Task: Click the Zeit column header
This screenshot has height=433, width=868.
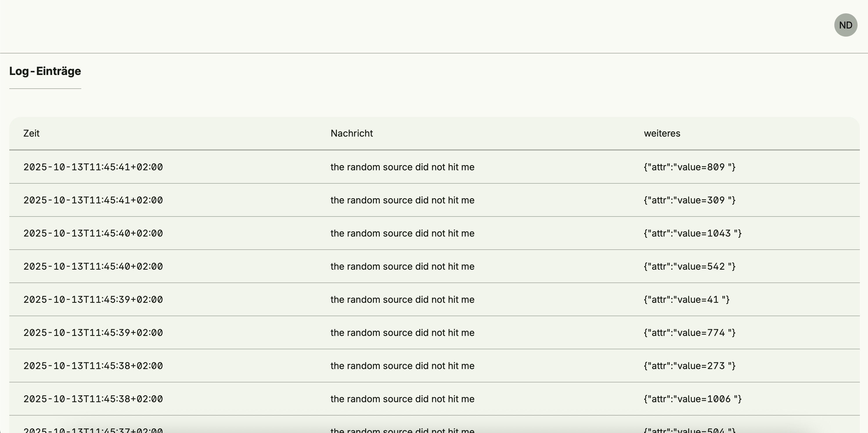Action: [31, 134]
